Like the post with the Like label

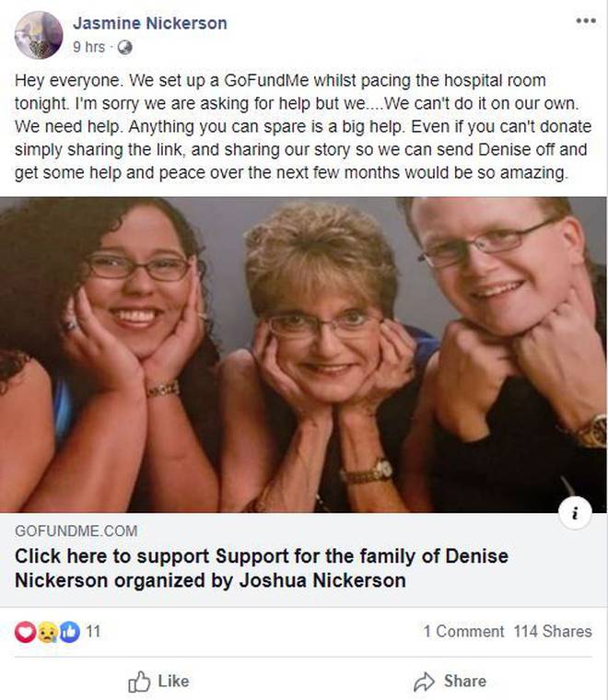(174, 682)
